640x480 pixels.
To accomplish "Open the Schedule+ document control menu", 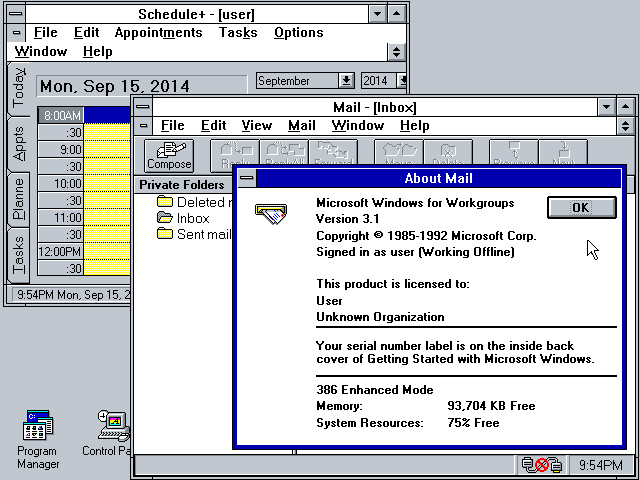I will click(16, 33).
